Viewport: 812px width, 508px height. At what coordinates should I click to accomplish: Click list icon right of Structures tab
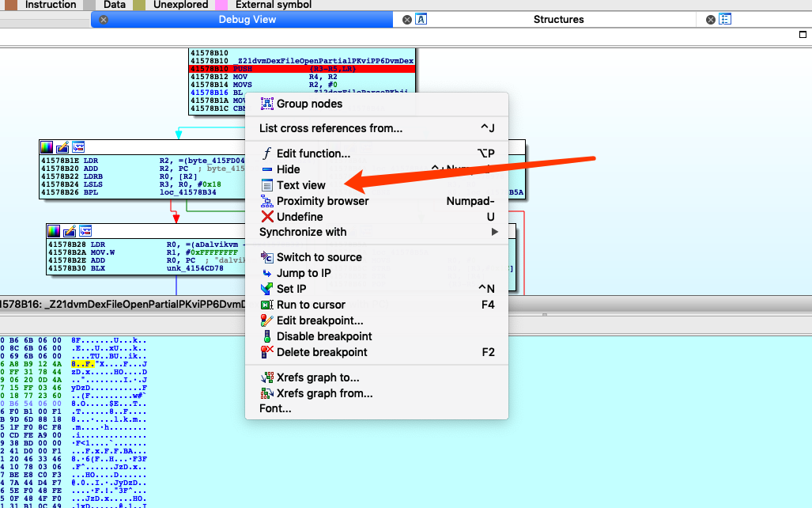click(725, 20)
